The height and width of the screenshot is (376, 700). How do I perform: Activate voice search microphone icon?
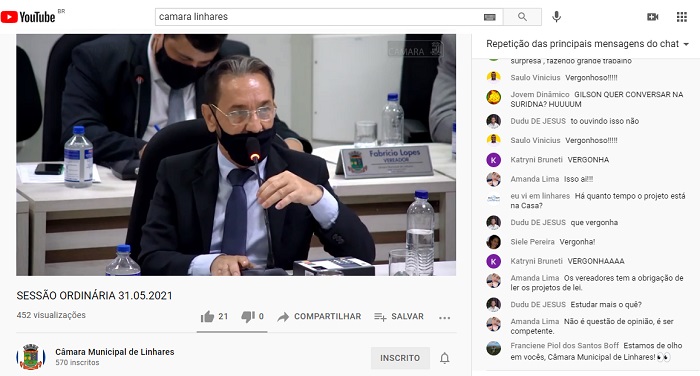tap(556, 17)
